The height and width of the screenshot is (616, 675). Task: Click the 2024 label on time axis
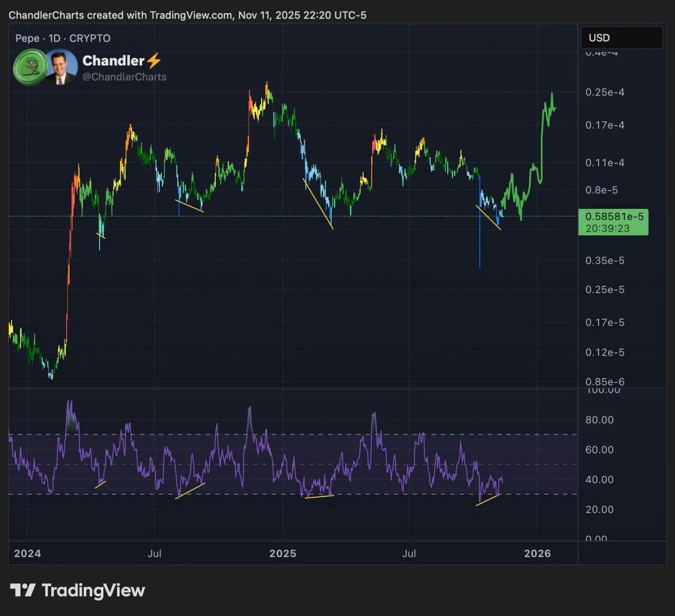click(x=27, y=553)
